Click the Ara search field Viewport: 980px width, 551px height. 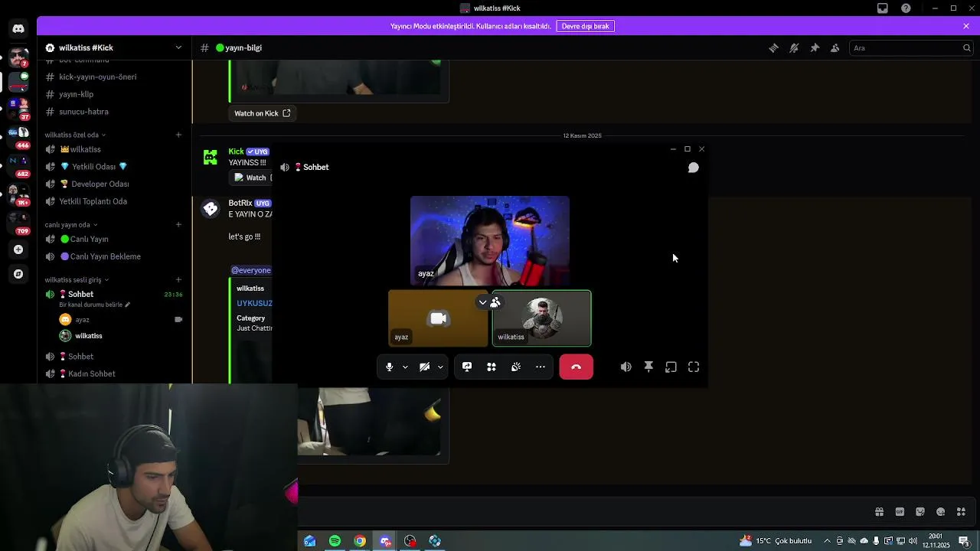(911, 47)
